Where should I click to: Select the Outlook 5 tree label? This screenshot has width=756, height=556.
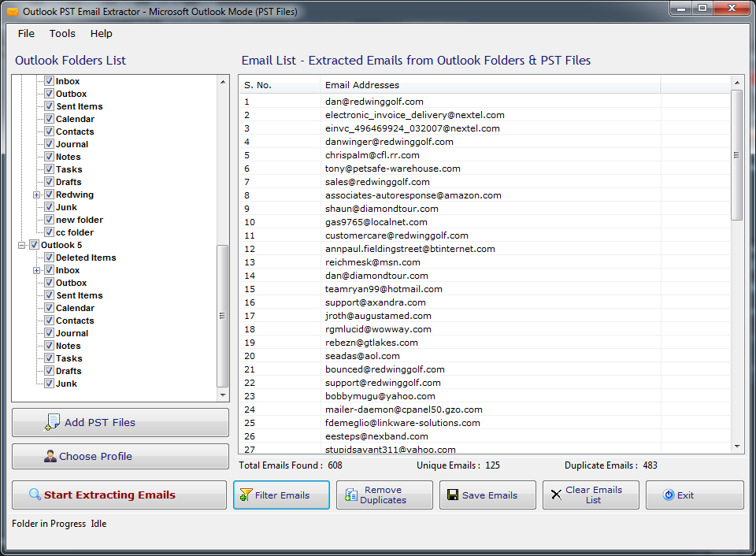pos(61,245)
